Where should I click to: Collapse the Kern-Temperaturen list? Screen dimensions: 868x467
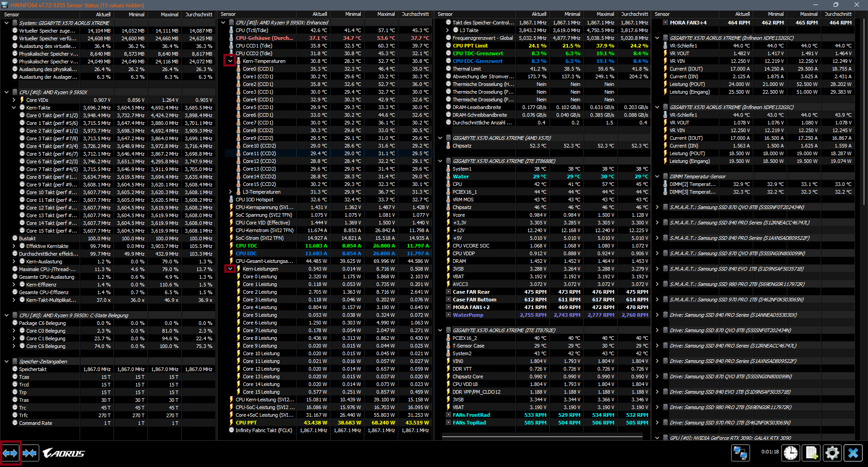pos(230,61)
